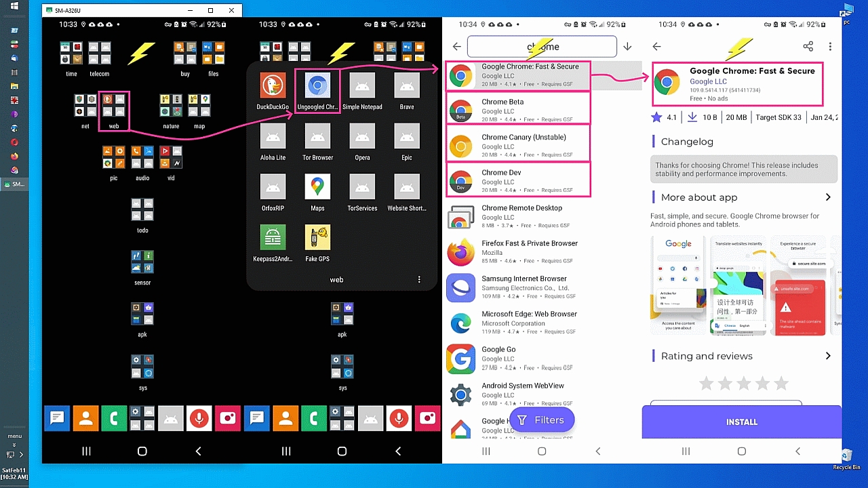Image resolution: width=868 pixels, height=488 pixels.
Task: Focus the search field containing 'chrome'
Action: tap(542, 47)
